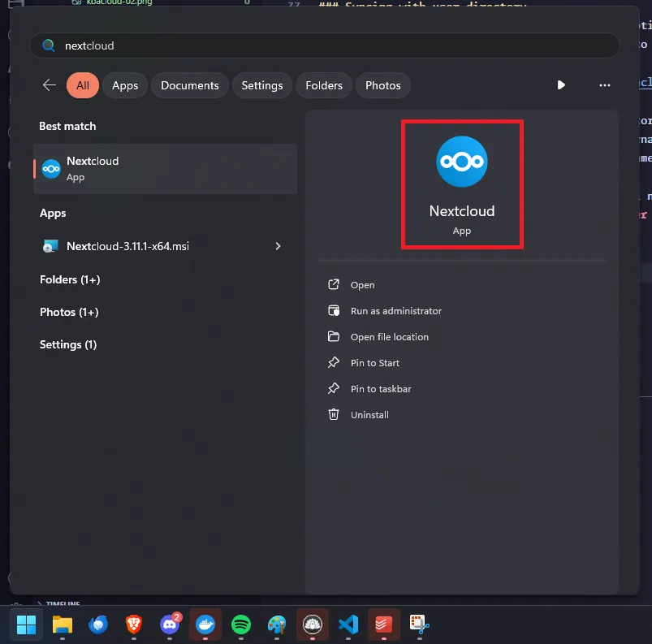Click the large Nextcloud logo in preview
This screenshot has width=652, height=644.
(461, 162)
